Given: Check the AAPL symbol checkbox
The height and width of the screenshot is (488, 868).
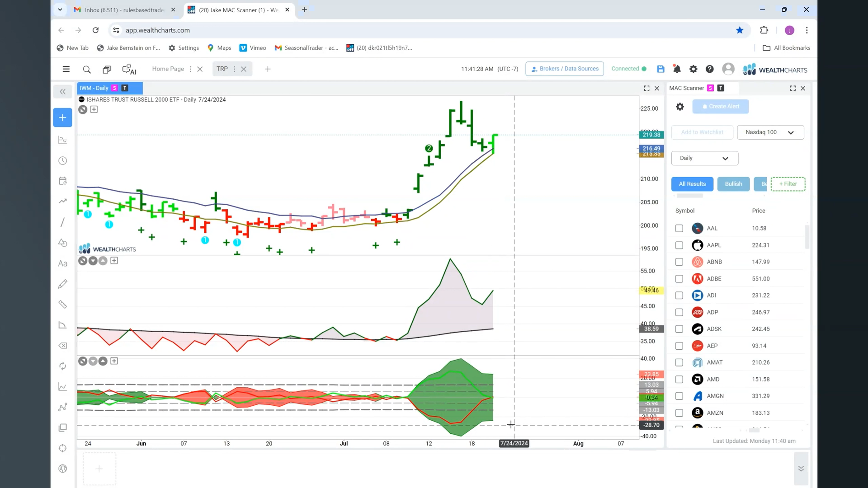Looking at the screenshot, I should pyautogui.click(x=679, y=245).
